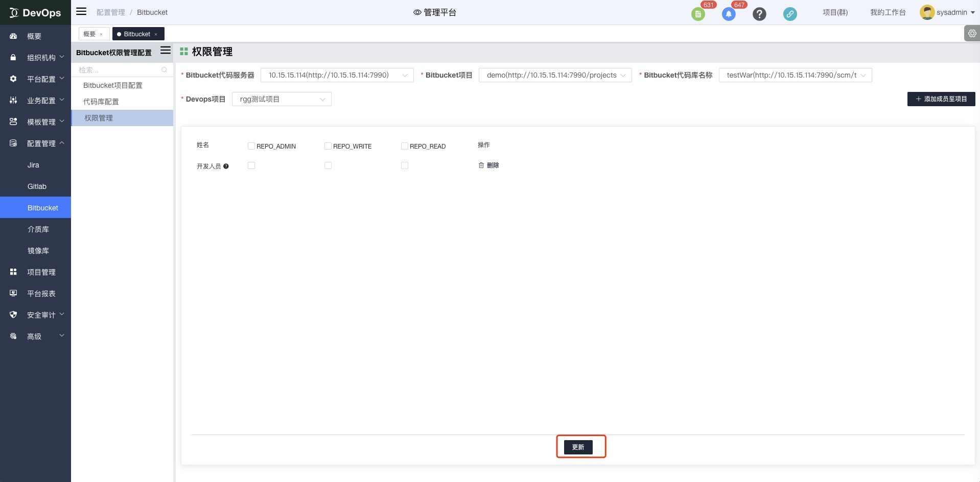Click the 更新 button
980x482 pixels.
578,447
